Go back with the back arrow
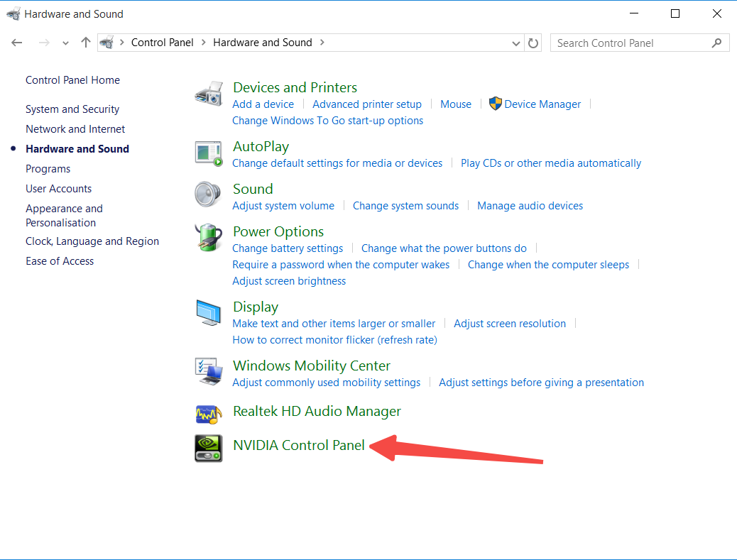 17,43
